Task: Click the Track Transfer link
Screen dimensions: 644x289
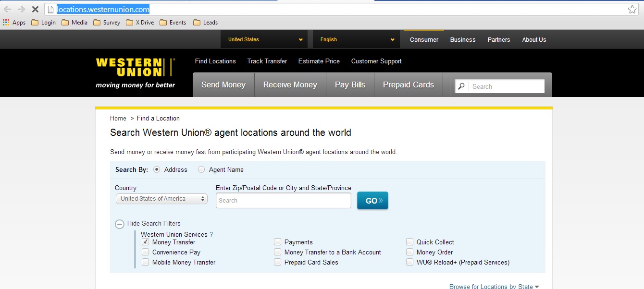Action: (267, 61)
